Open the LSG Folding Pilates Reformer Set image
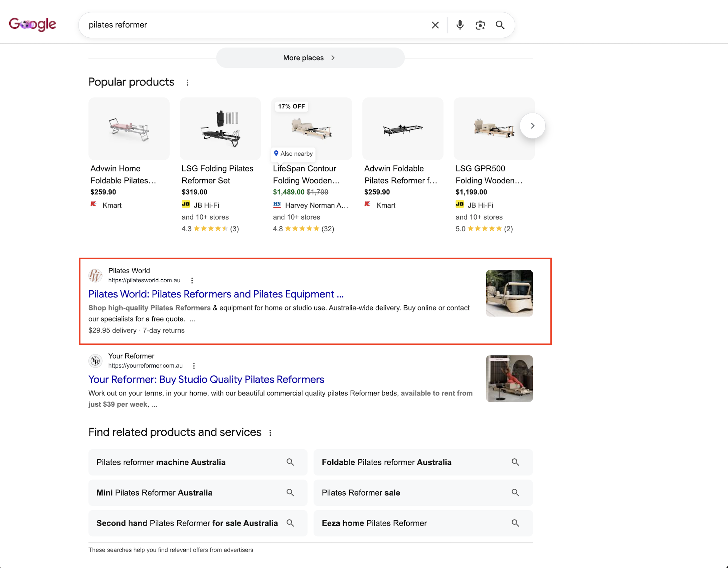This screenshot has height=568, width=728. [220, 129]
